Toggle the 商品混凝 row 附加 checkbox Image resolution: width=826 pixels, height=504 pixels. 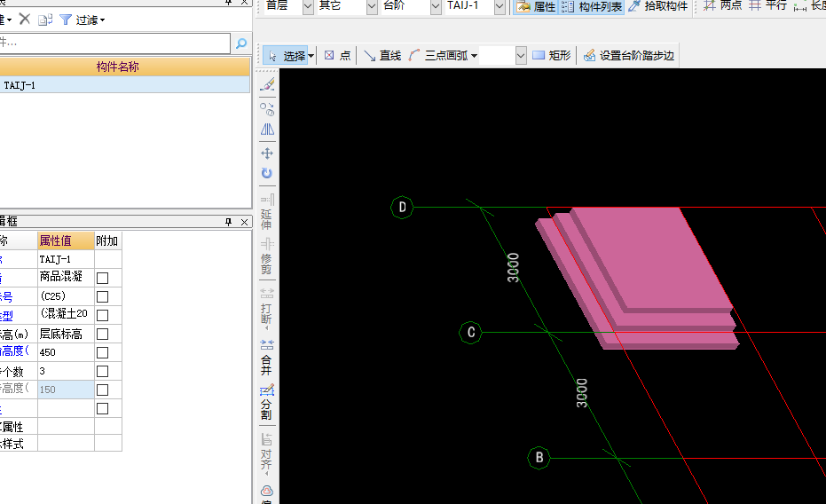[103, 278]
